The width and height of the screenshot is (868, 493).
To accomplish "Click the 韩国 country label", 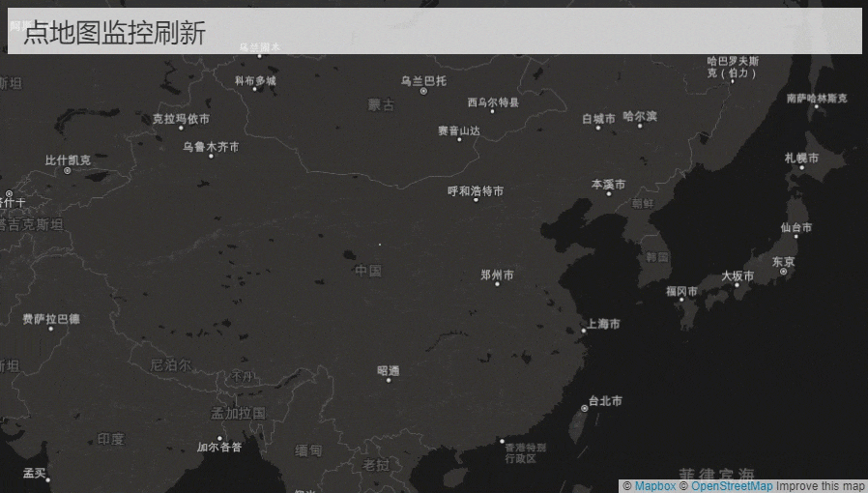I will pyautogui.click(x=657, y=257).
